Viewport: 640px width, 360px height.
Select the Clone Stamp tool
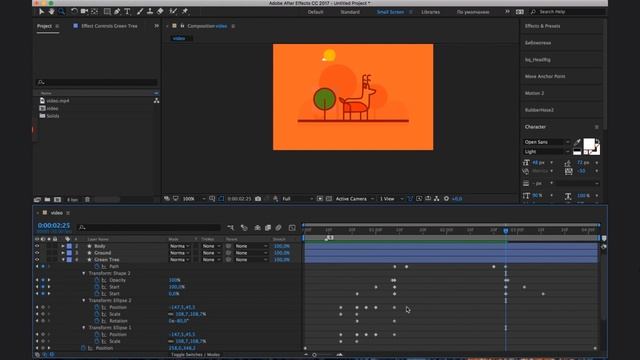tap(150, 11)
